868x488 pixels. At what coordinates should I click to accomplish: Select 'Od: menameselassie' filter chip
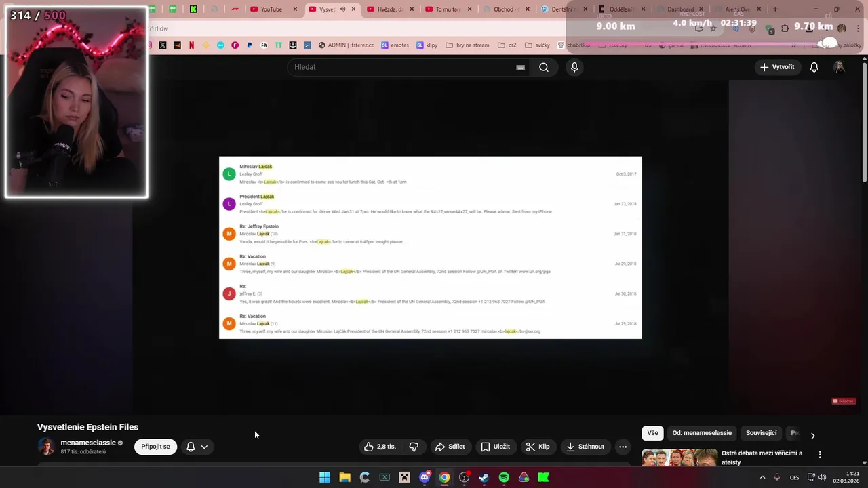tap(702, 433)
